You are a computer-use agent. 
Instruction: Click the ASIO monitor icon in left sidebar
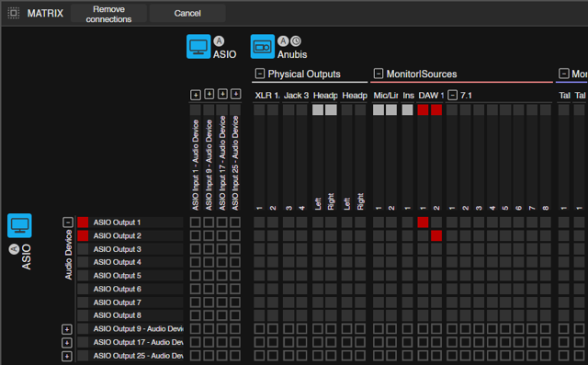click(19, 225)
